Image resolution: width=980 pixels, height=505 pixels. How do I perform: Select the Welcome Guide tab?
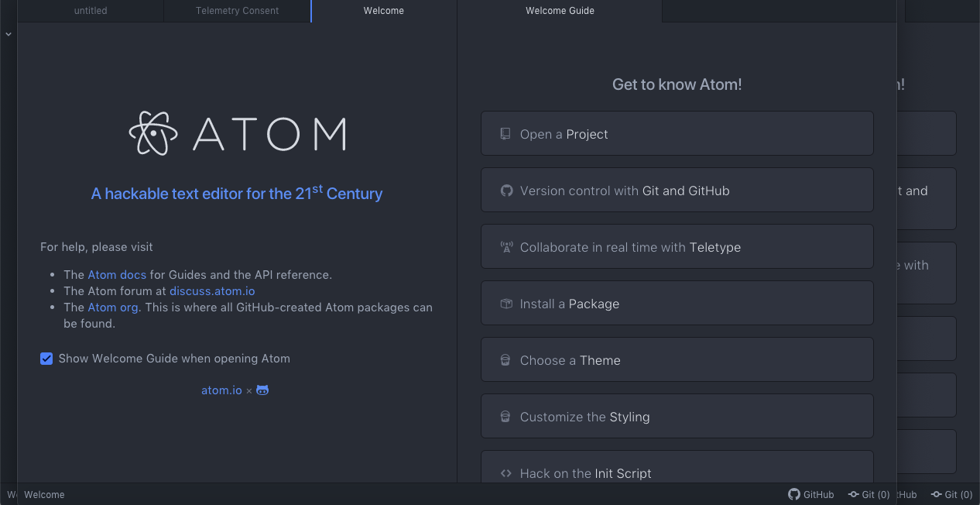pyautogui.click(x=560, y=11)
